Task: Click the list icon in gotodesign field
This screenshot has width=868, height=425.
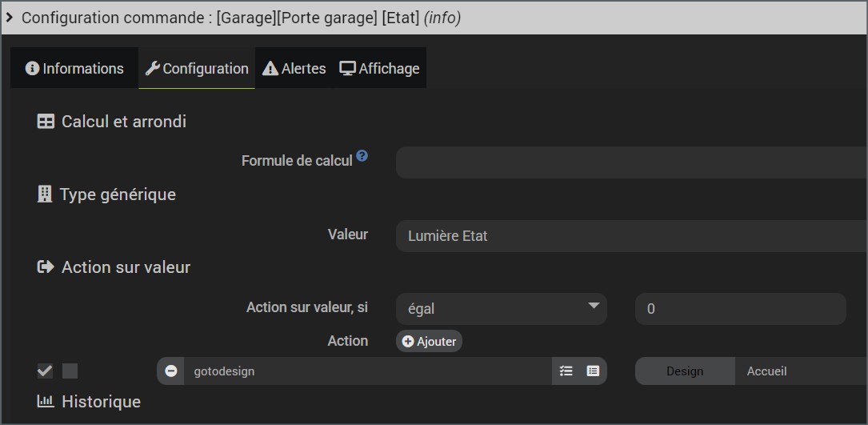Action: (x=593, y=371)
